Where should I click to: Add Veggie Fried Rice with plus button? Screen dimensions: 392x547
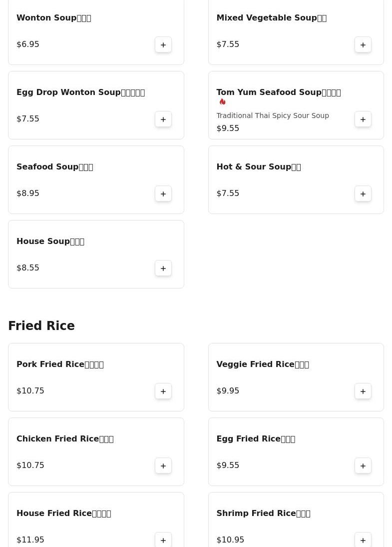(x=363, y=391)
